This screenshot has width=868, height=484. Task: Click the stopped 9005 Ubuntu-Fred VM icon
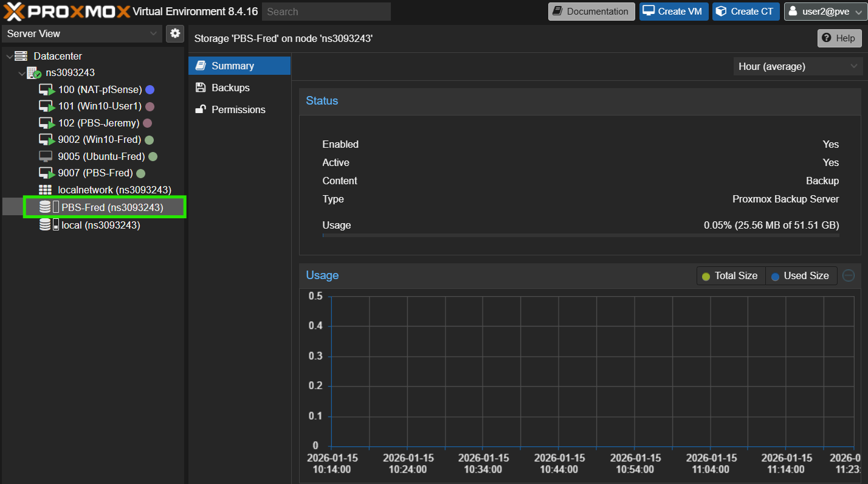pos(46,156)
